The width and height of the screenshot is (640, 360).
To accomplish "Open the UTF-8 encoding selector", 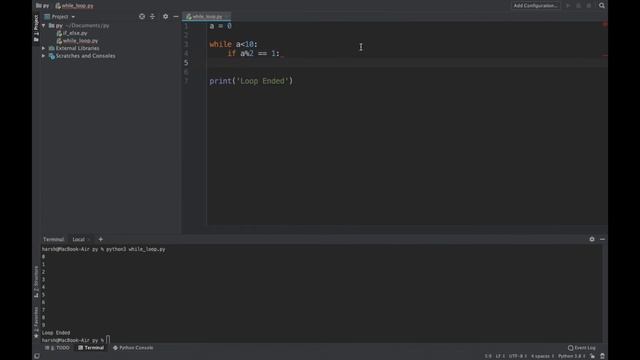I will [x=518, y=356].
